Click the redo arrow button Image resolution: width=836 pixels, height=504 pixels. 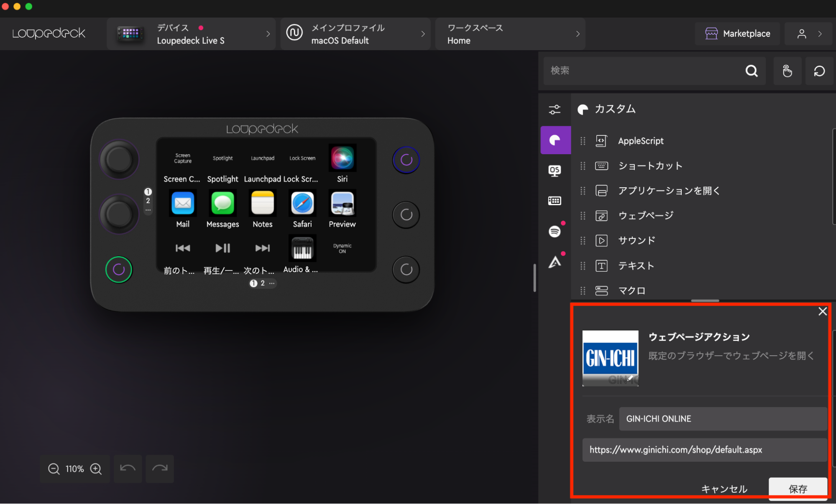click(x=160, y=469)
